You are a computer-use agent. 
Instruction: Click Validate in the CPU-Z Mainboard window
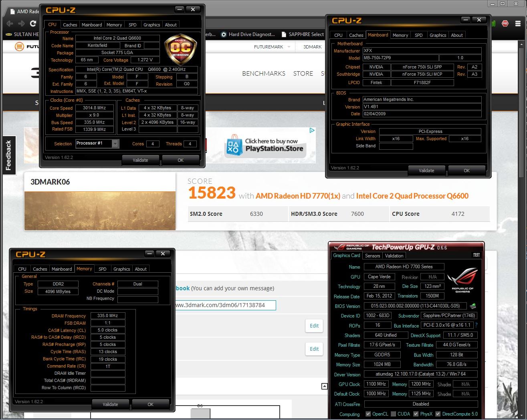[426, 171]
